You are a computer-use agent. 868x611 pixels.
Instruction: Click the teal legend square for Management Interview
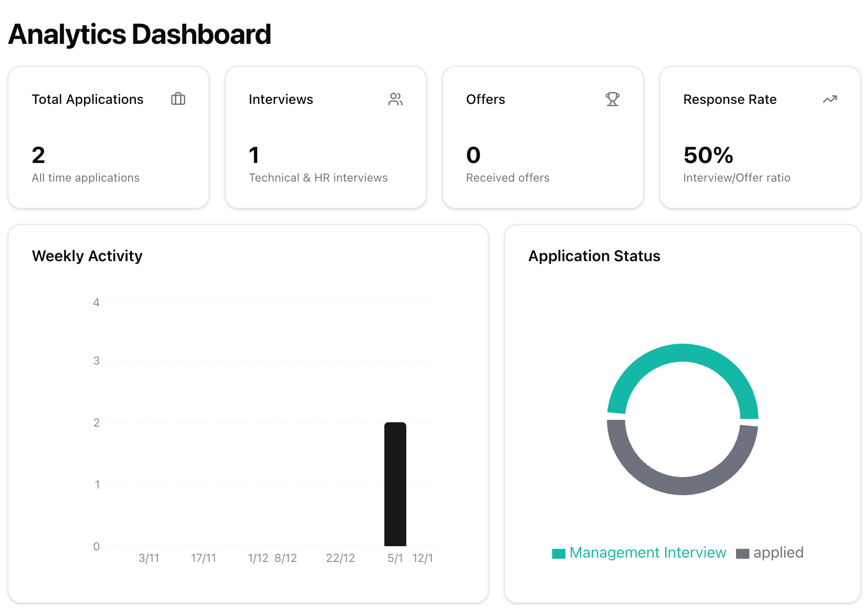pos(559,553)
